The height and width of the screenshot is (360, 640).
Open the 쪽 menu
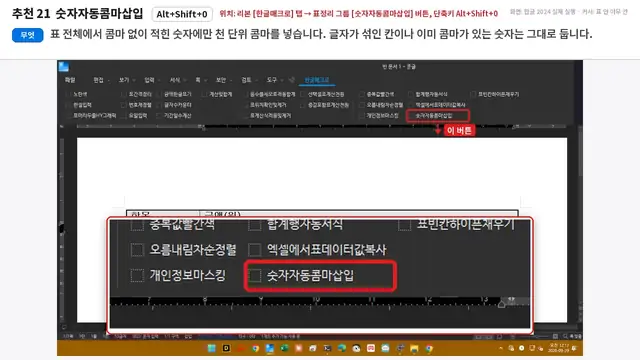coord(198,80)
